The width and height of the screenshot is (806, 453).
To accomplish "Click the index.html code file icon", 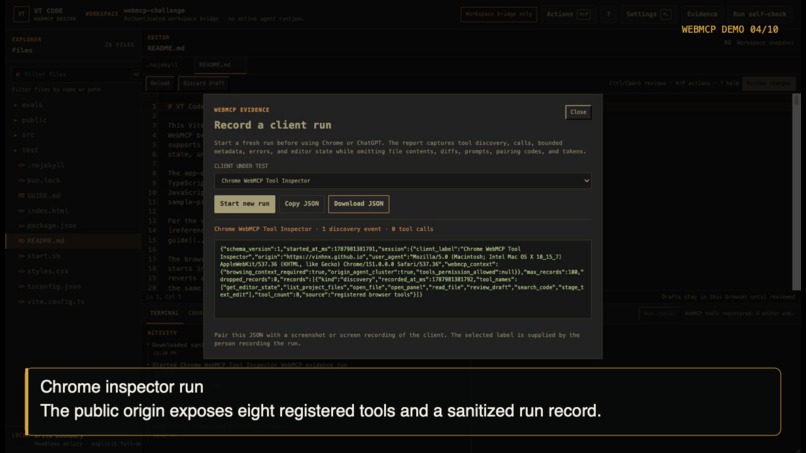I will [22, 211].
